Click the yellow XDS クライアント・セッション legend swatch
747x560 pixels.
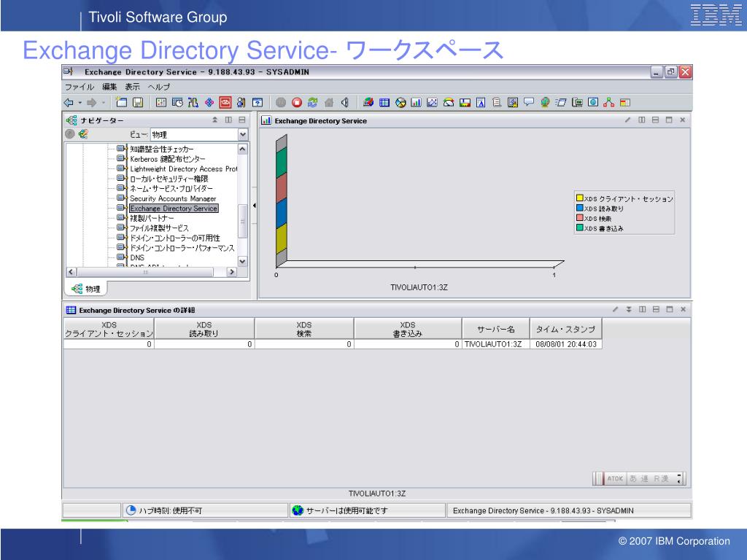580,198
